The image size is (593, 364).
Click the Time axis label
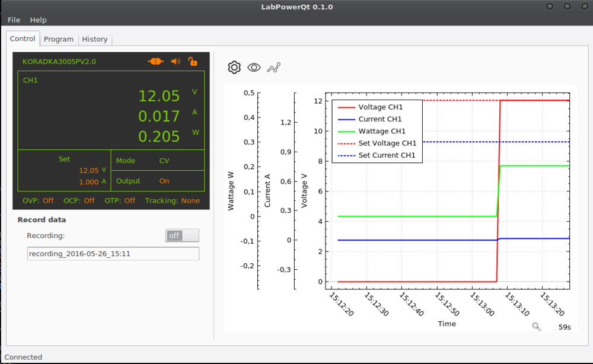(447, 324)
